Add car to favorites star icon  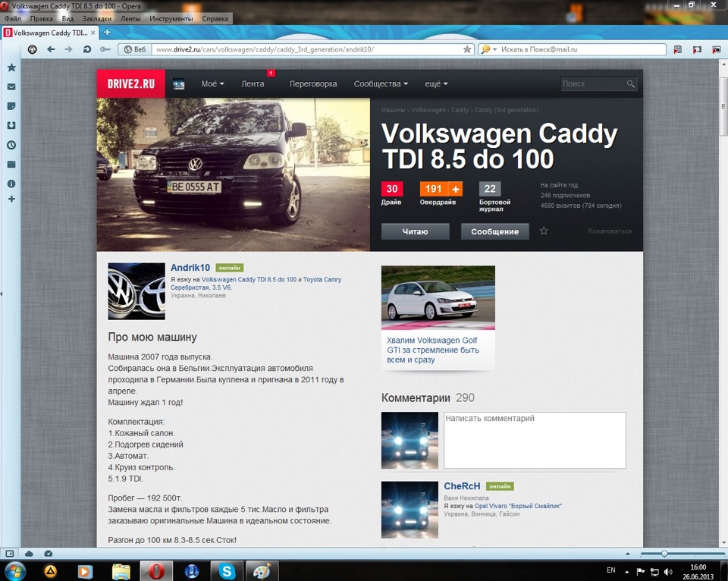pyautogui.click(x=544, y=231)
